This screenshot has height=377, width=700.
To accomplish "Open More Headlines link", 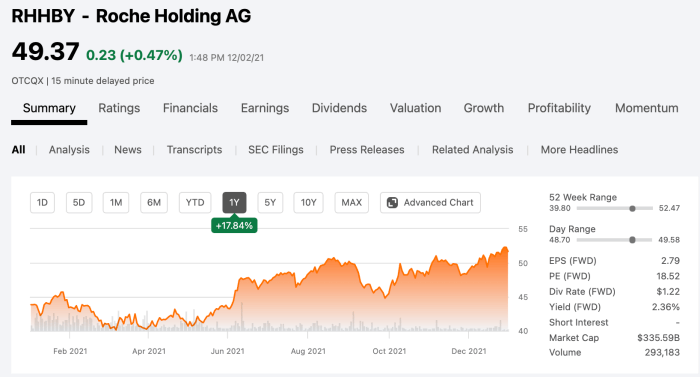I will point(579,150).
